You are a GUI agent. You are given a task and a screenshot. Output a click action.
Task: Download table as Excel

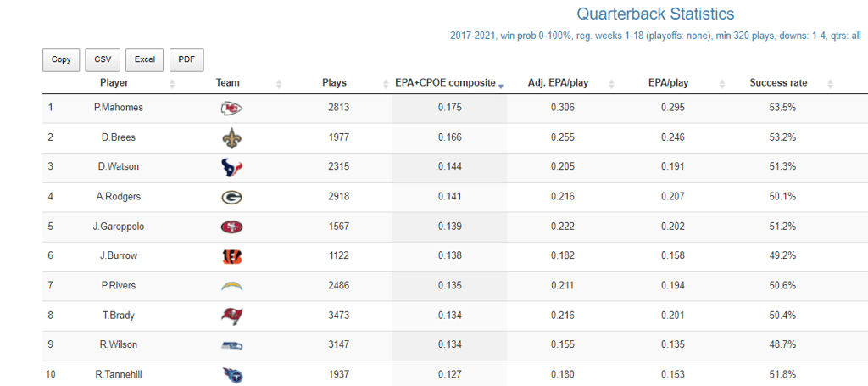point(144,59)
